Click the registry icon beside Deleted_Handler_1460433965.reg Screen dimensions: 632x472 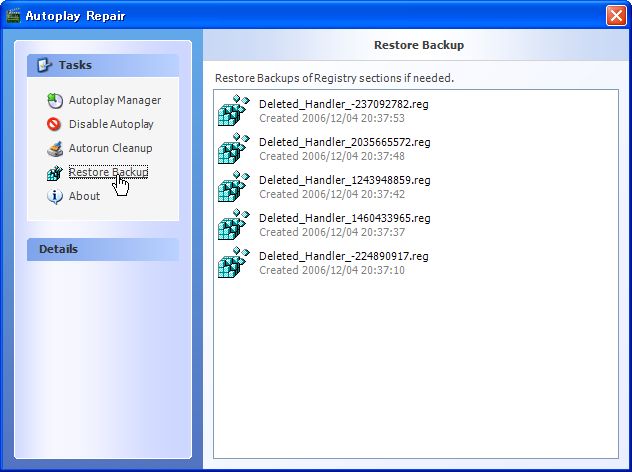234,225
